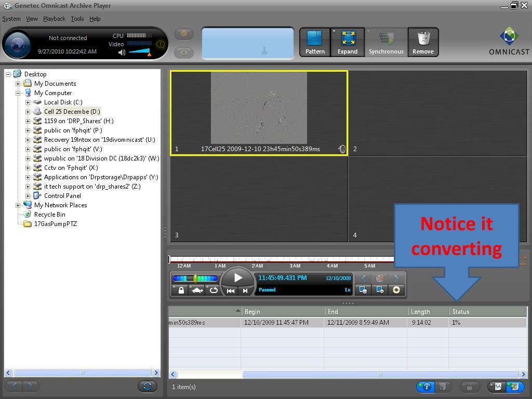Click the print snapshot icon

[x=380, y=290]
